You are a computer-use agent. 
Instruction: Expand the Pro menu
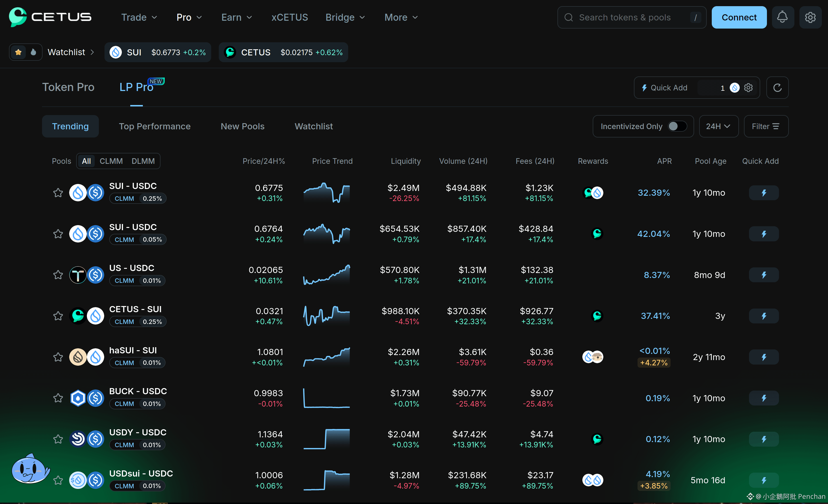pyautogui.click(x=189, y=17)
